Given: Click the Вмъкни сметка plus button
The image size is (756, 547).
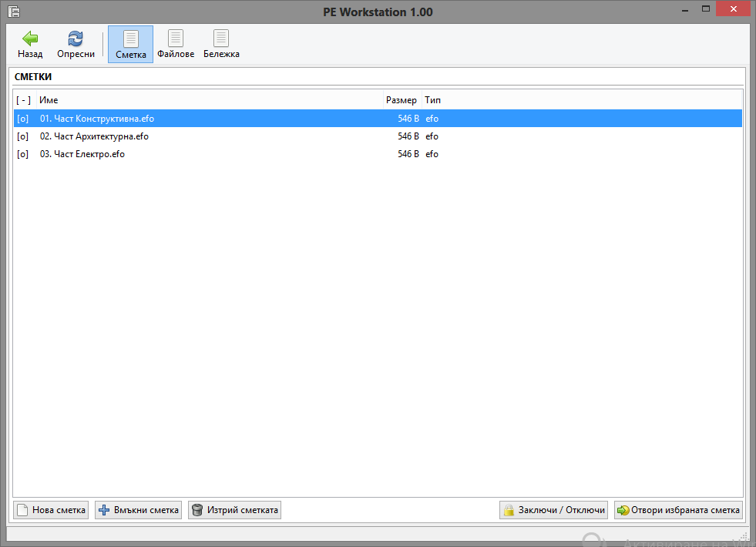Looking at the screenshot, I should pyautogui.click(x=138, y=510).
